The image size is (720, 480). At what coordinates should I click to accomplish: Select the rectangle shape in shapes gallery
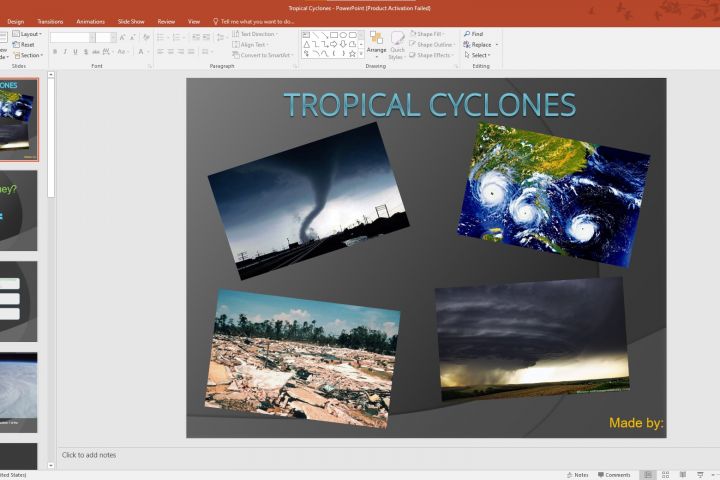pyautogui.click(x=333, y=34)
